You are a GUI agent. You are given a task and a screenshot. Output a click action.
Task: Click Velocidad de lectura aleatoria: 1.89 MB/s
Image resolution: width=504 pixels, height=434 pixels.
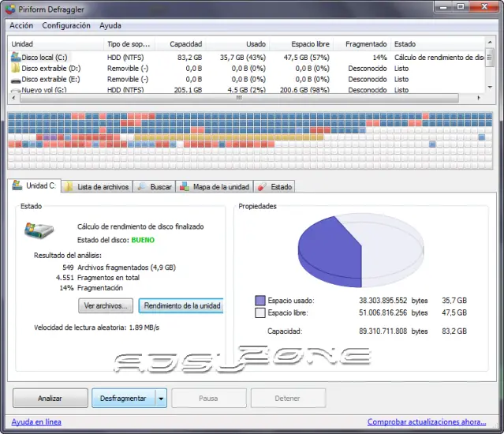coord(97,327)
